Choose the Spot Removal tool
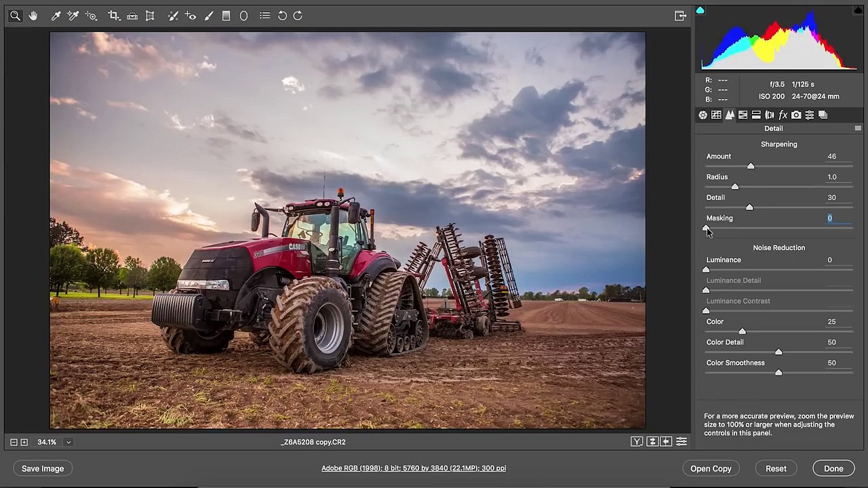The height and width of the screenshot is (488, 868). pyautogui.click(x=172, y=16)
